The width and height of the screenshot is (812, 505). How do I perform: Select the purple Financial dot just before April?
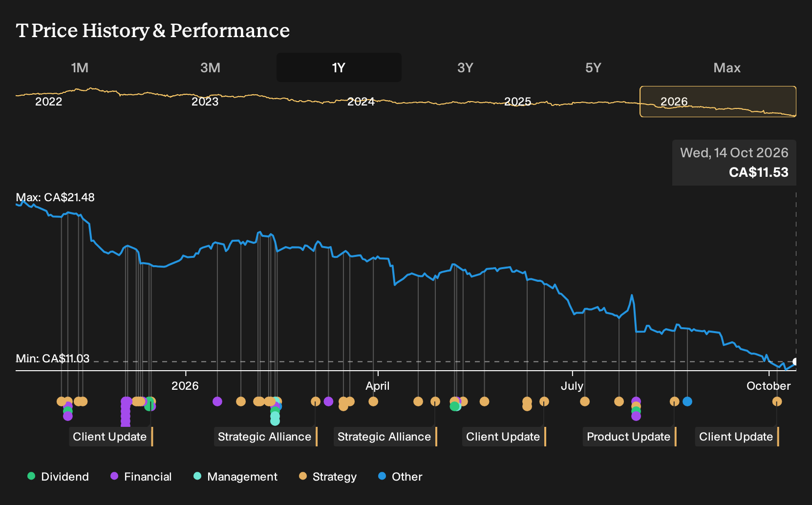328,401
